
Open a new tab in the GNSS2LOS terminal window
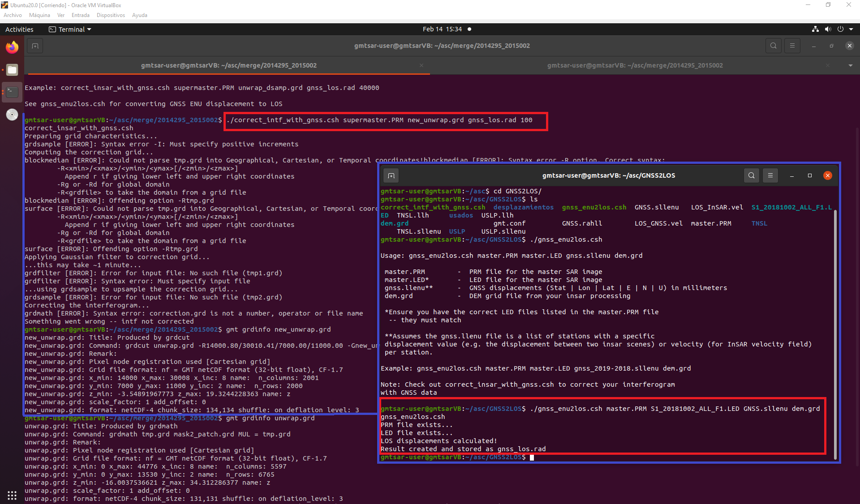pos(391,175)
